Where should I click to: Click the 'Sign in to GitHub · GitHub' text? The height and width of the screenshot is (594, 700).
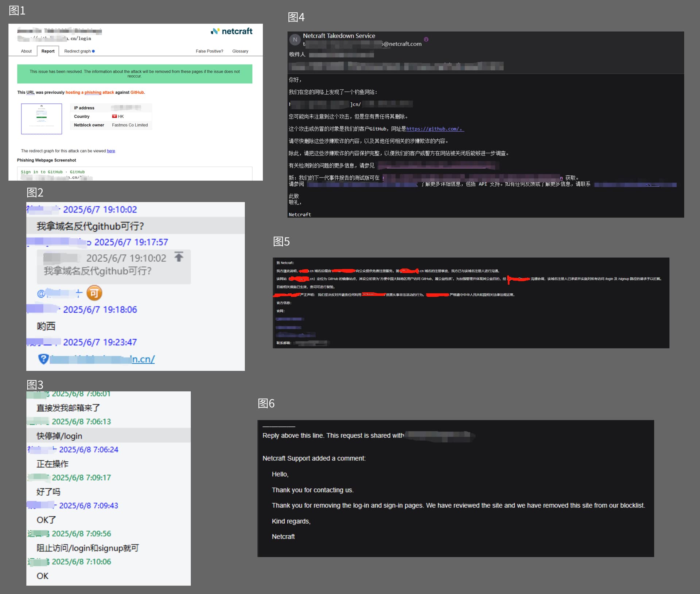(52, 172)
